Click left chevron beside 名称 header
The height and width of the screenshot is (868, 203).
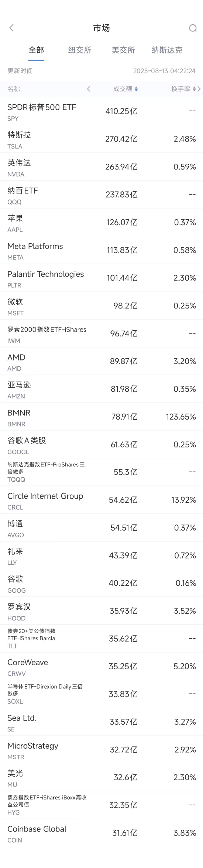coord(89,89)
